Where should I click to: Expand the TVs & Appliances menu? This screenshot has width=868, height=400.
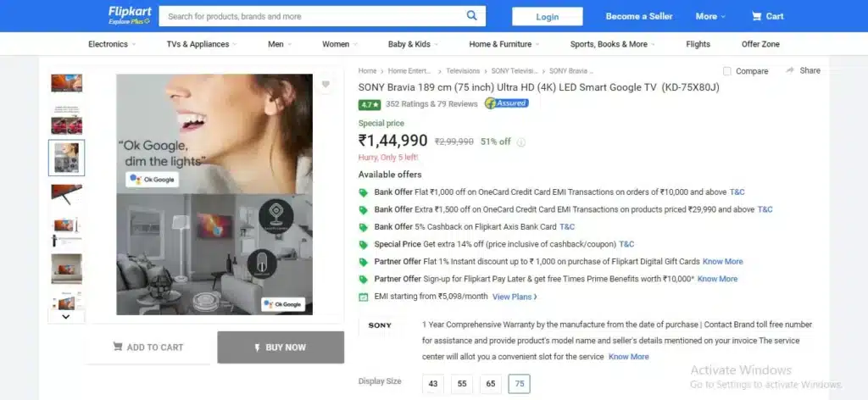[202, 44]
